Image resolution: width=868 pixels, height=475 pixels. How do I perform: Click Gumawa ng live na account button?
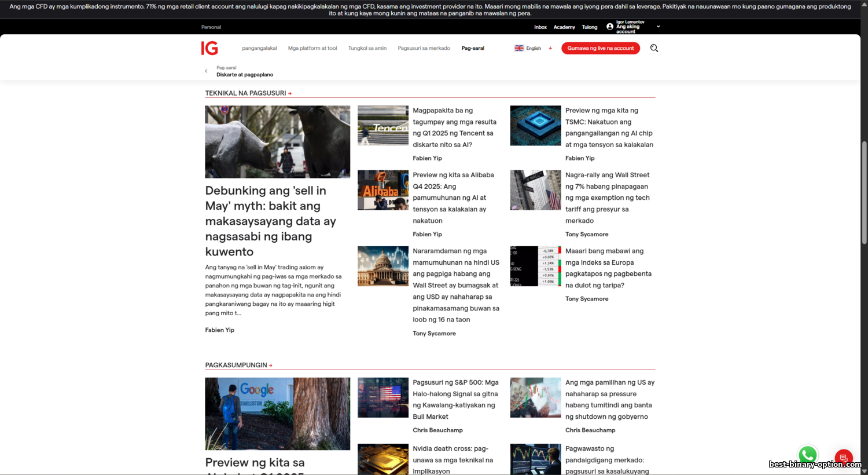click(600, 48)
